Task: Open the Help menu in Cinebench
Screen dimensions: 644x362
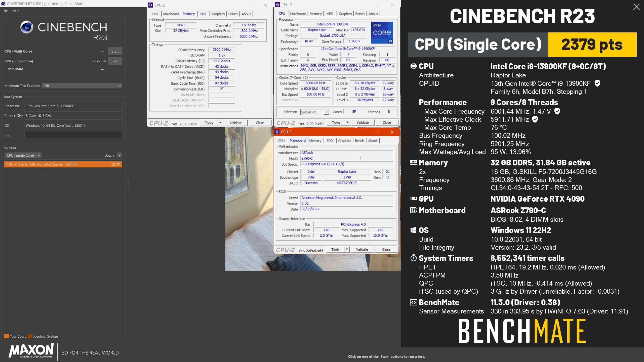Action: [16, 11]
